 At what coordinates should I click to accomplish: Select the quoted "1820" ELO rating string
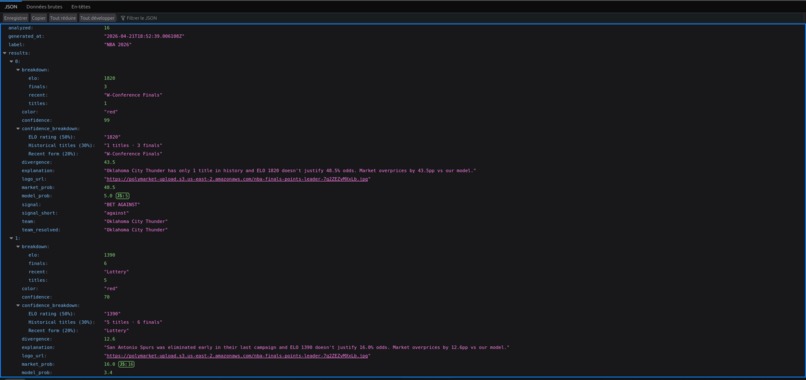coord(112,137)
